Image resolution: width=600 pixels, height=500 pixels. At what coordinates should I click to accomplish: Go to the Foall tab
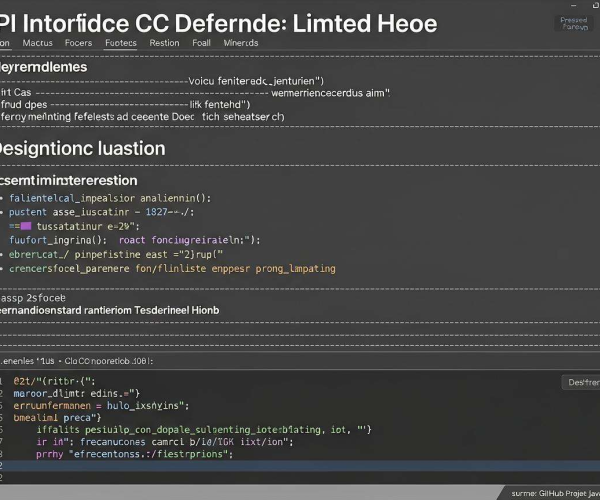[x=201, y=43]
